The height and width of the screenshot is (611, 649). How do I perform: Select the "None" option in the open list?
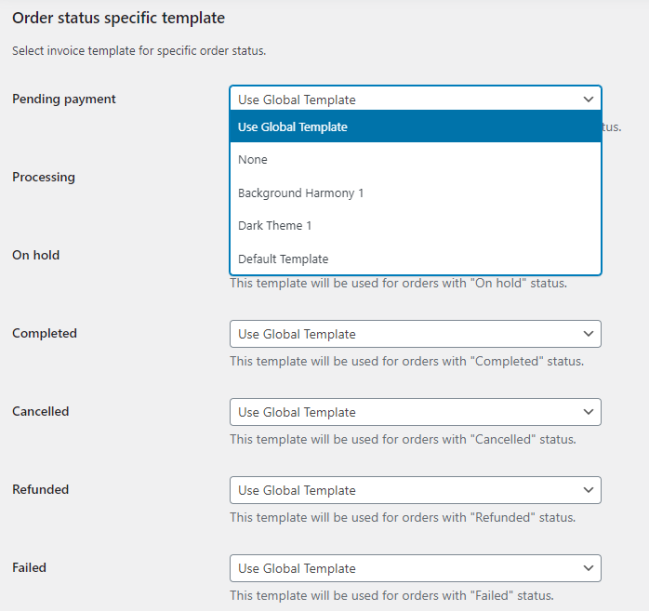coord(253,160)
